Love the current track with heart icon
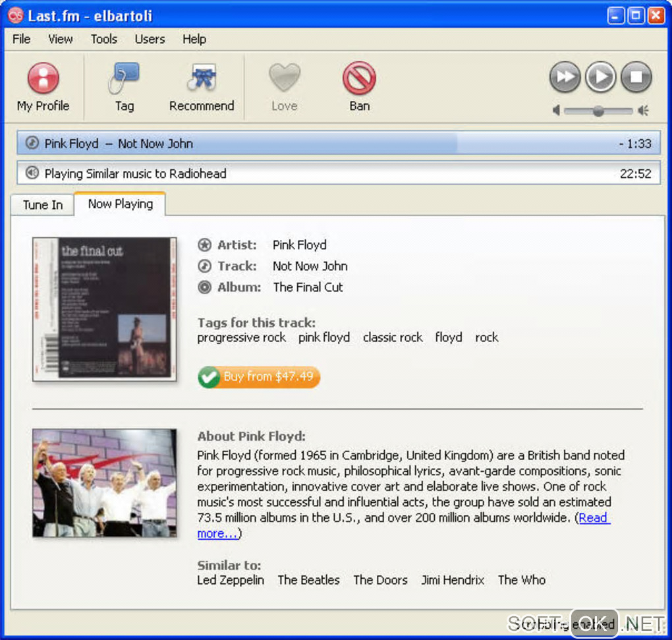Screen dimensions: 672x640 tap(285, 78)
